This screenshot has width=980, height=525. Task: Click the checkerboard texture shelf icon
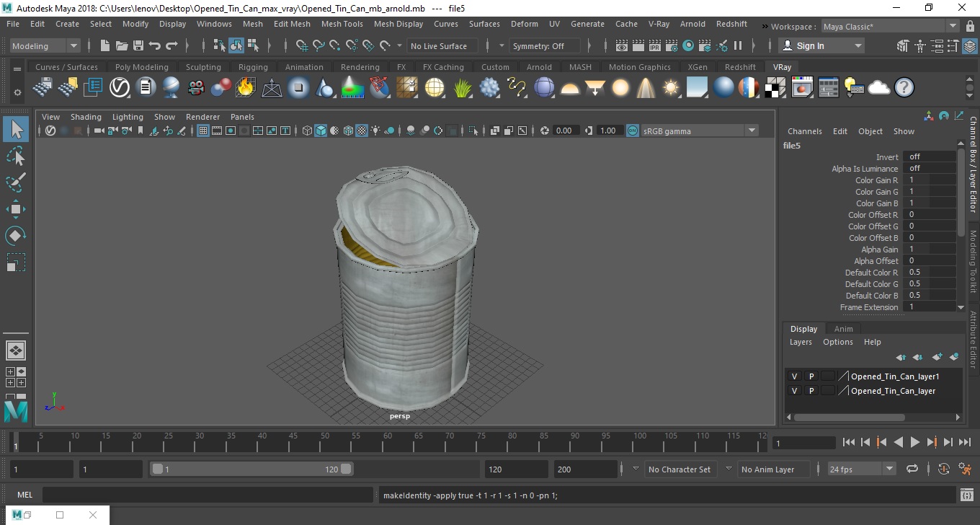775,88
